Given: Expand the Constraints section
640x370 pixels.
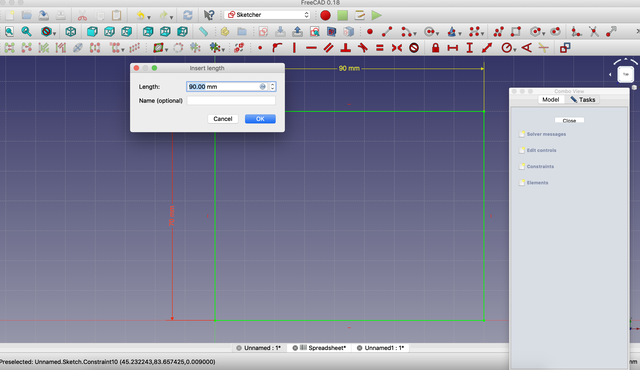Looking at the screenshot, I should (x=536, y=166).
